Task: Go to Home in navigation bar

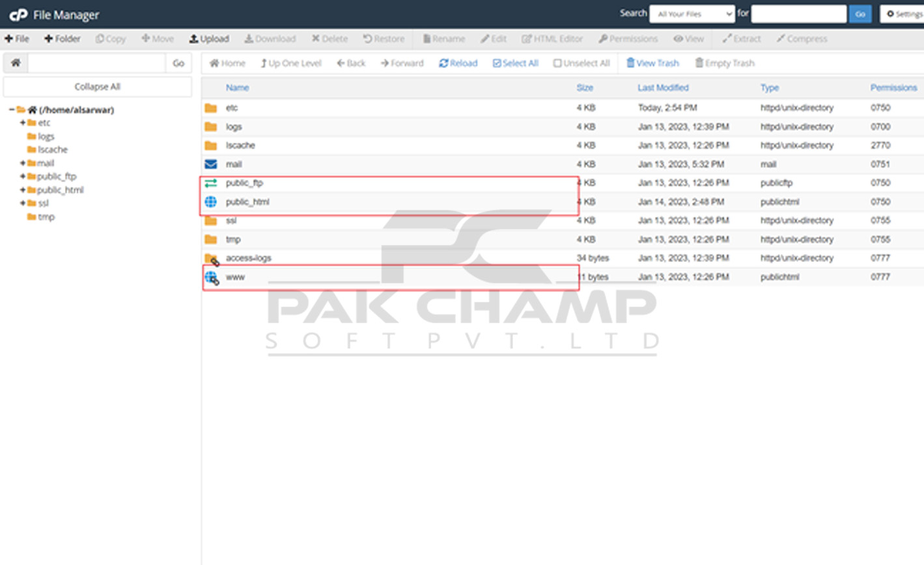Action: coord(227,63)
